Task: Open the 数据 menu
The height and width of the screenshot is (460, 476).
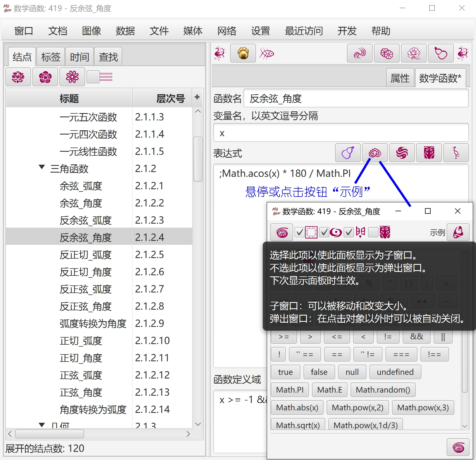Action: 125,31
